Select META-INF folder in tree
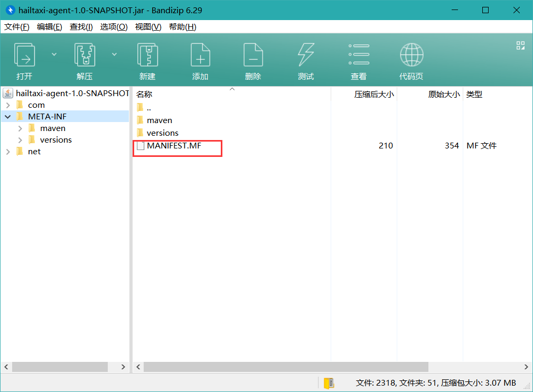The width and height of the screenshot is (533, 392). (47, 117)
